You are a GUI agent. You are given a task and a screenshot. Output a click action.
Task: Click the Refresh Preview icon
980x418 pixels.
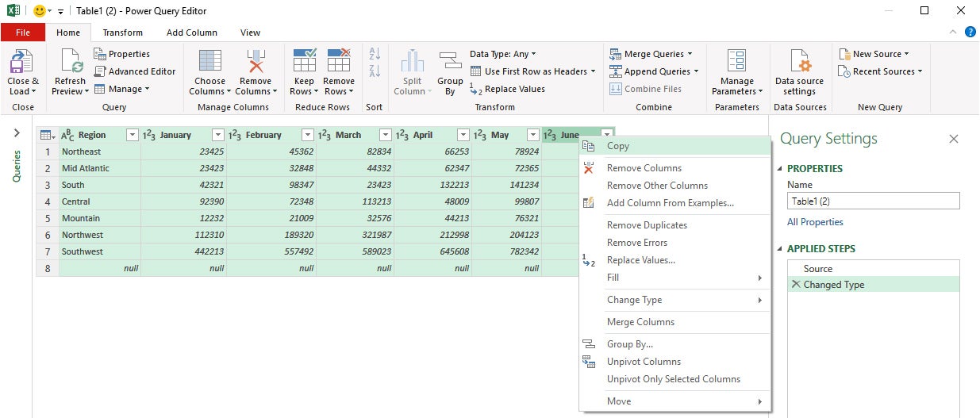click(x=71, y=62)
